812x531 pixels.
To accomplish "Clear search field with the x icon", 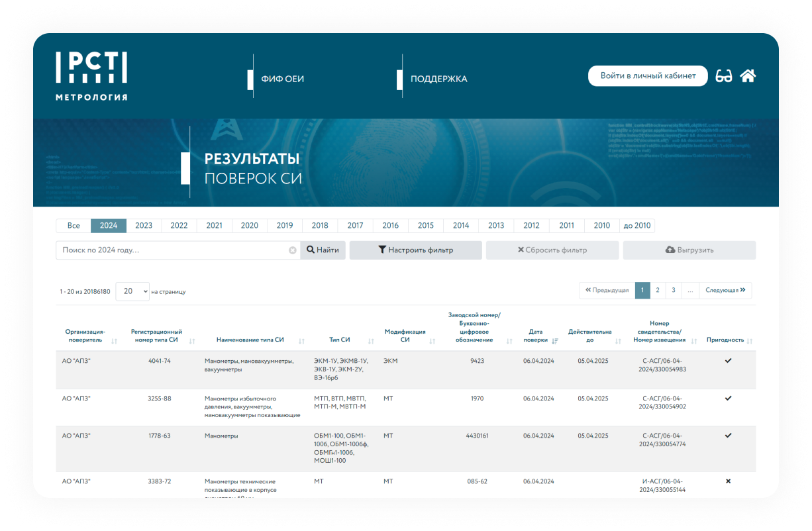I will click(x=292, y=251).
